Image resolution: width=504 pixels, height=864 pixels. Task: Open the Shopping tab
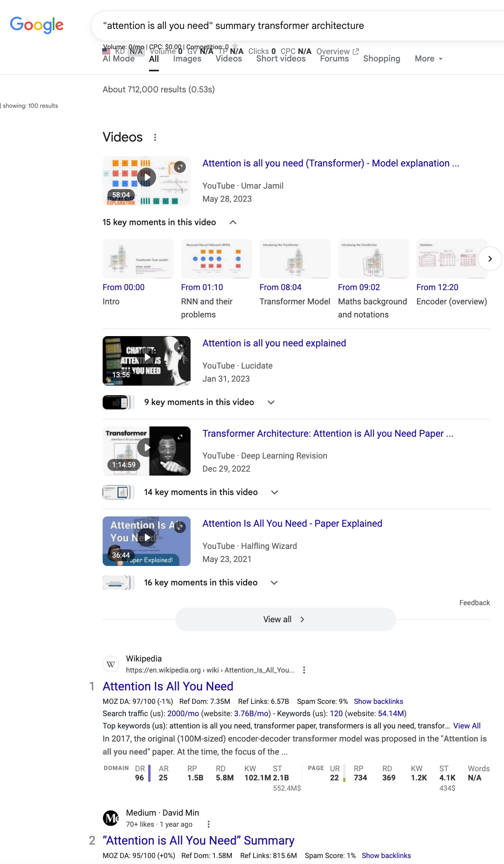[x=382, y=59]
